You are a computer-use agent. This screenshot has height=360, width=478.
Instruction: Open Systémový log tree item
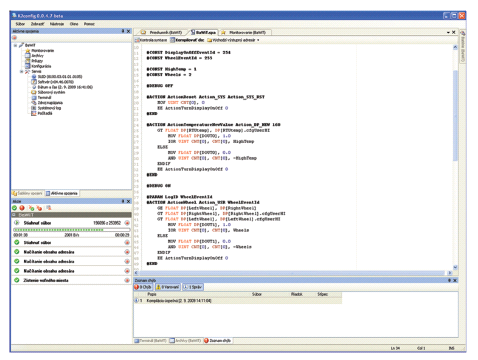pos(46,108)
